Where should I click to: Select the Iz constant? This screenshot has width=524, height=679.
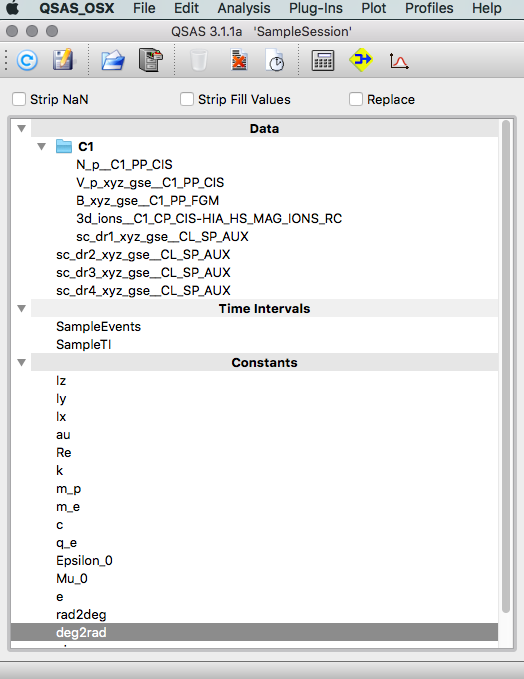tap(61, 381)
